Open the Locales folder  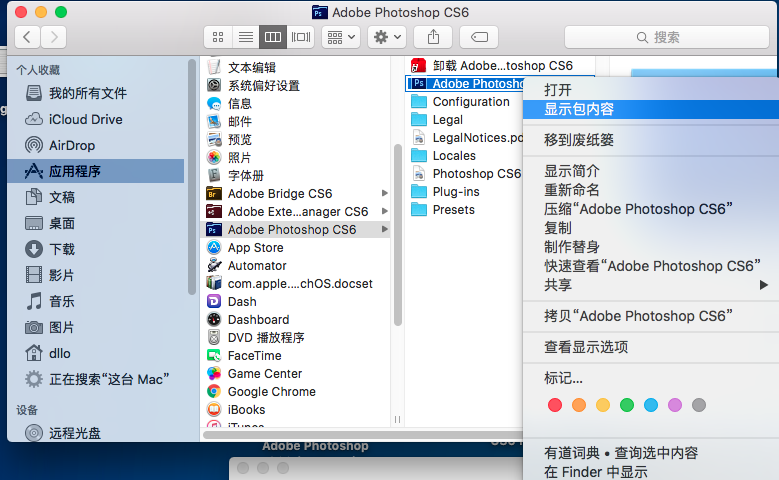coord(465,156)
